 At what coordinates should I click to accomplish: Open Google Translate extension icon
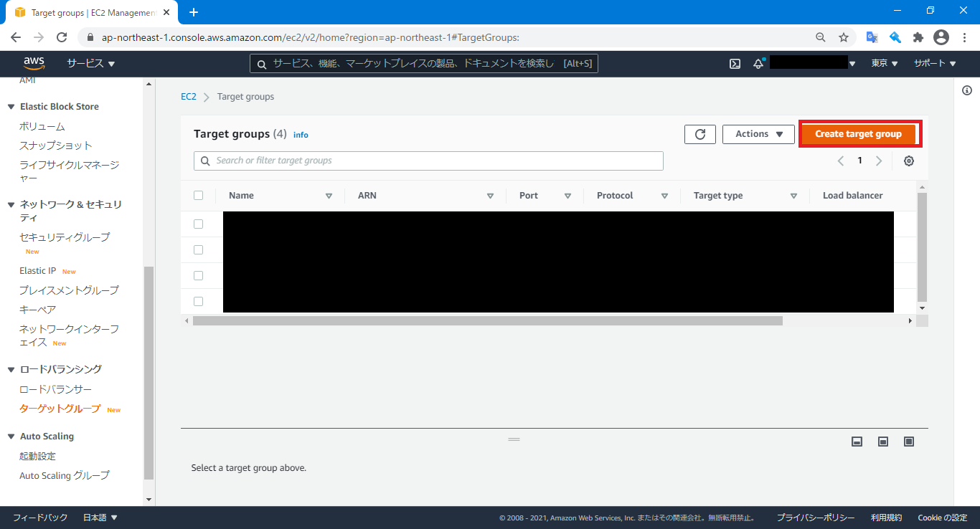pos(872,37)
